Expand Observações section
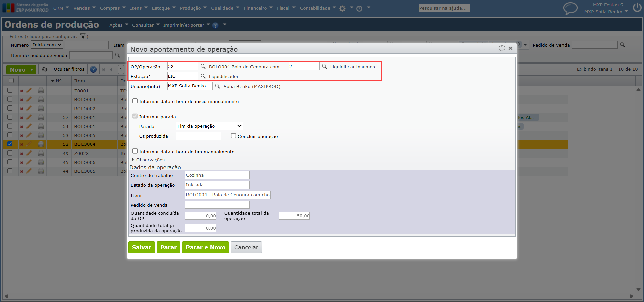 149,160
